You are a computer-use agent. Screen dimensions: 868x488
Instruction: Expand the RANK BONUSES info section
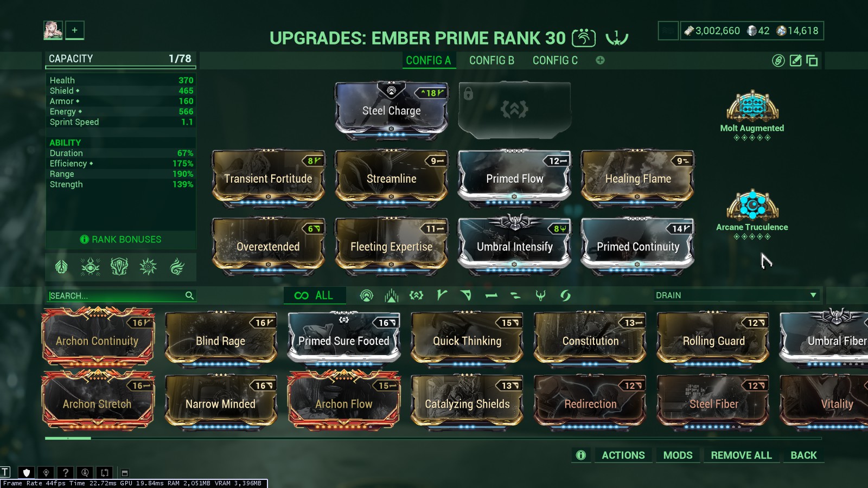point(121,239)
